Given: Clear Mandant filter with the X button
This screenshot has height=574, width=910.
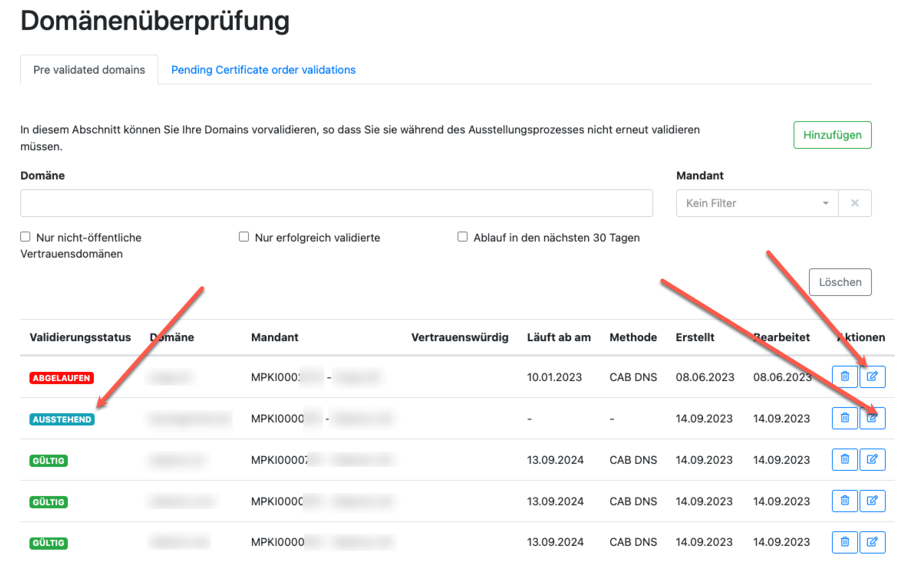Looking at the screenshot, I should tap(855, 203).
